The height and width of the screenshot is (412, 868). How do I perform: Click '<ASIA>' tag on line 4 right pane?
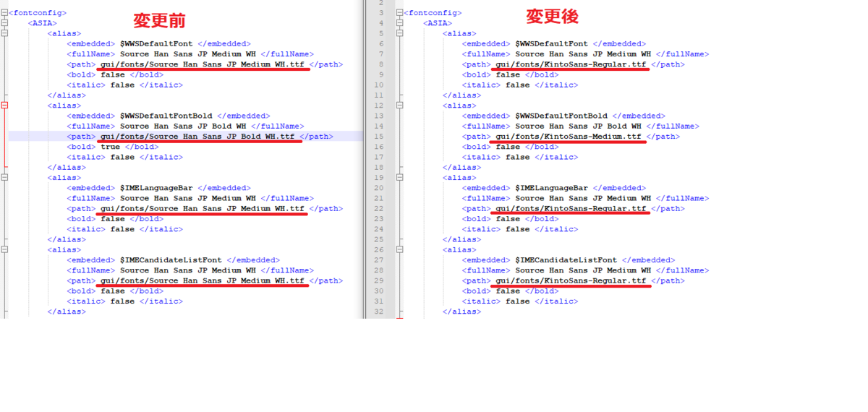[x=438, y=23]
